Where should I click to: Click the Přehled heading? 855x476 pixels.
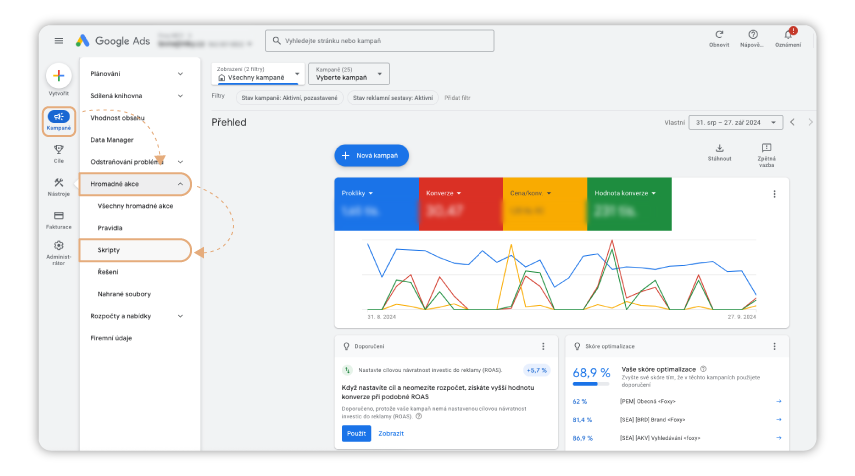point(229,122)
